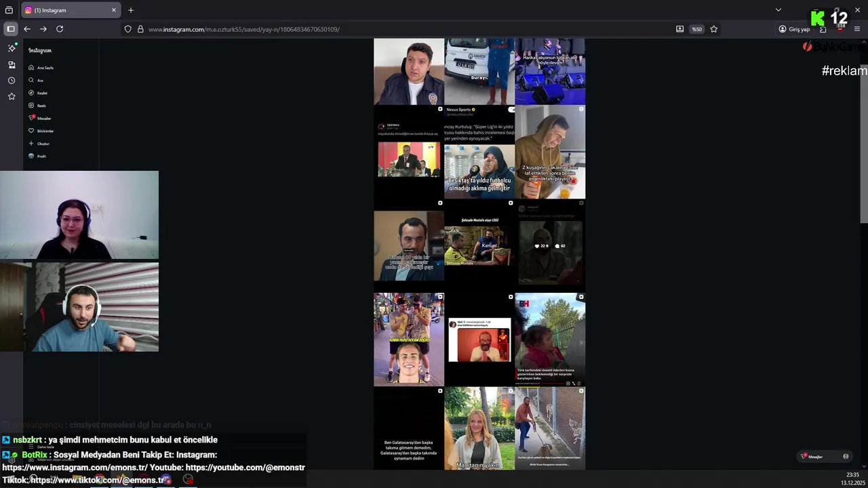The width and height of the screenshot is (868, 488).
Task: Open tweet post with bearded man on red
Action: tap(479, 340)
